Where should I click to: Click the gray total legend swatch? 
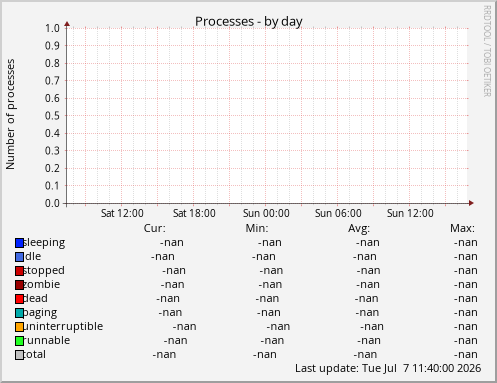[x=19, y=355]
